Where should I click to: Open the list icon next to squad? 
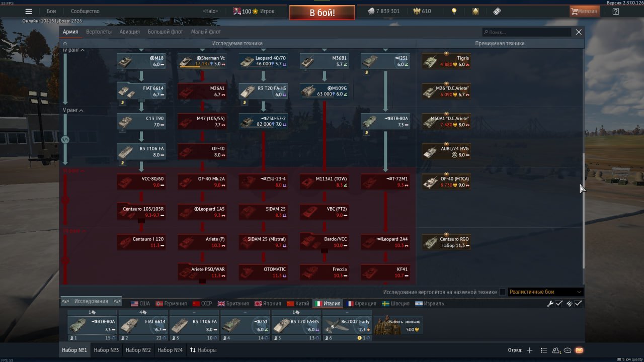[x=543, y=350]
